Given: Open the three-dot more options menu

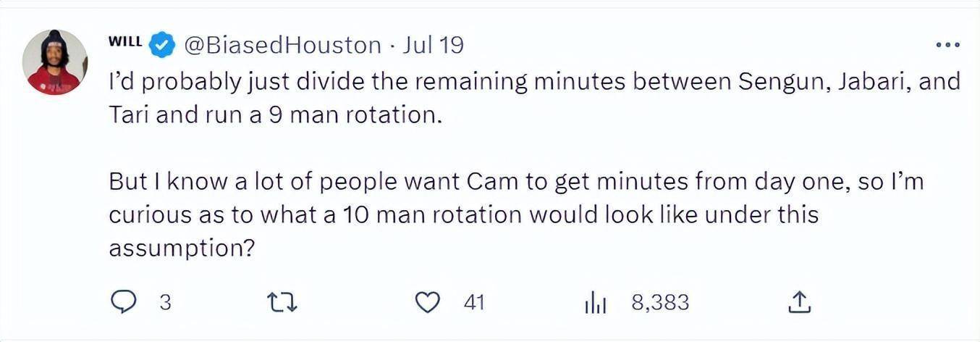Looking at the screenshot, I should click(x=947, y=45).
